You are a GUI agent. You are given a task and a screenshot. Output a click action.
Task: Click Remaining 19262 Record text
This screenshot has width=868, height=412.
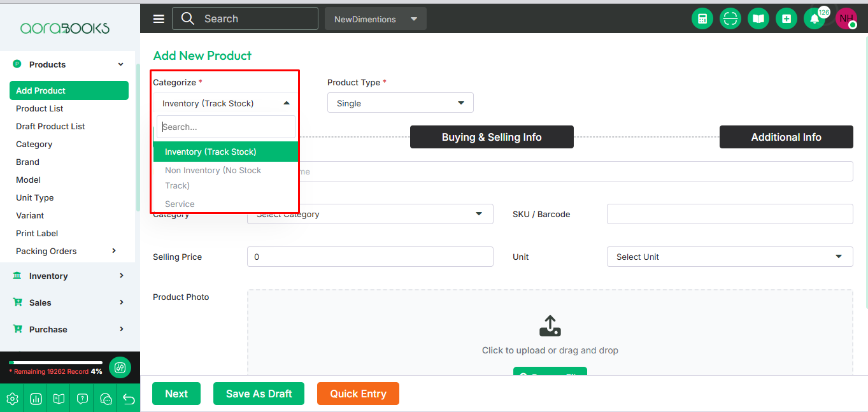[48, 371]
